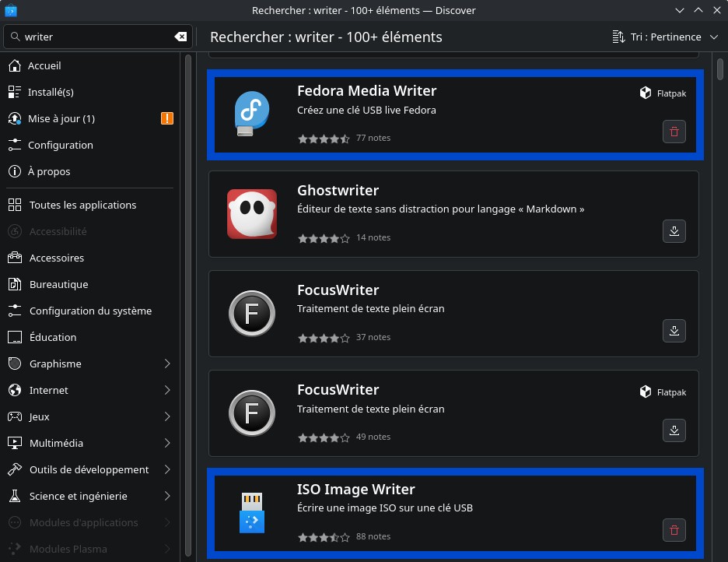Screen dimensions: 728x562
Task: Expand the Multimédia subcategories chevron
Action: 167,443
